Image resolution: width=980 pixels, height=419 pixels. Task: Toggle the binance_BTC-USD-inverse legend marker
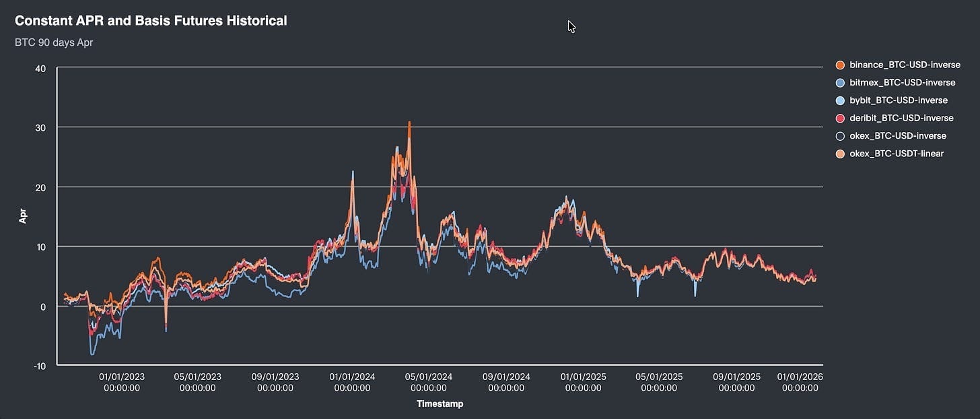pos(839,65)
